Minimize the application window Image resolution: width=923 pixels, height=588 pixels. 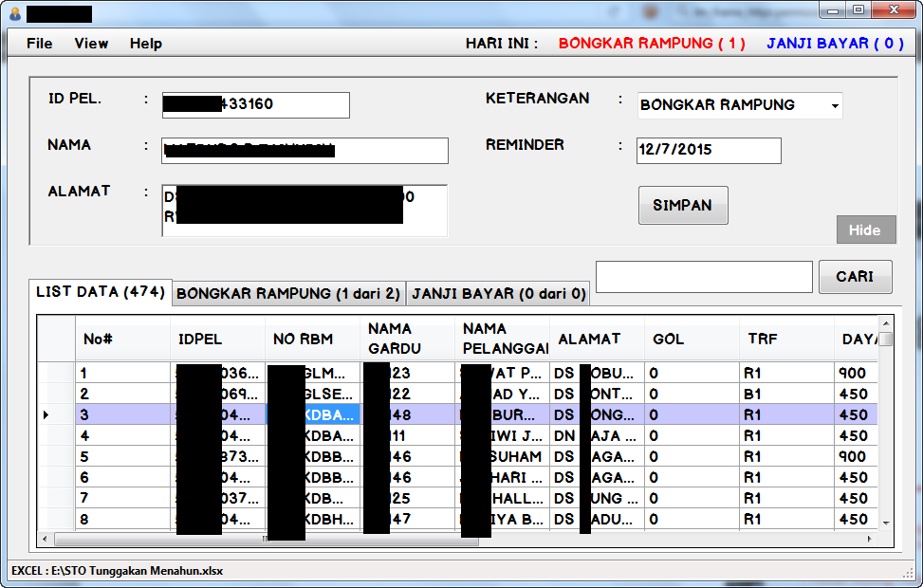[833, 10]
